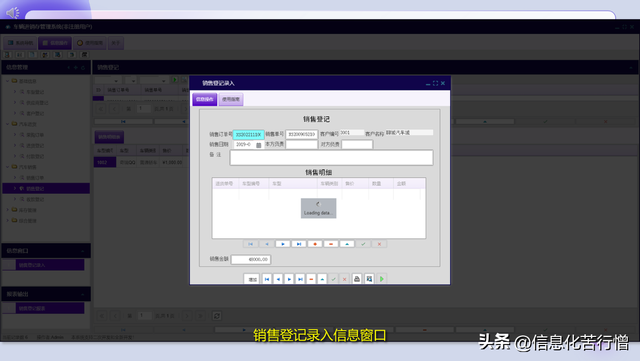
Task: Open second filter dropdown in 销售登记 panel
Action: 133,80
